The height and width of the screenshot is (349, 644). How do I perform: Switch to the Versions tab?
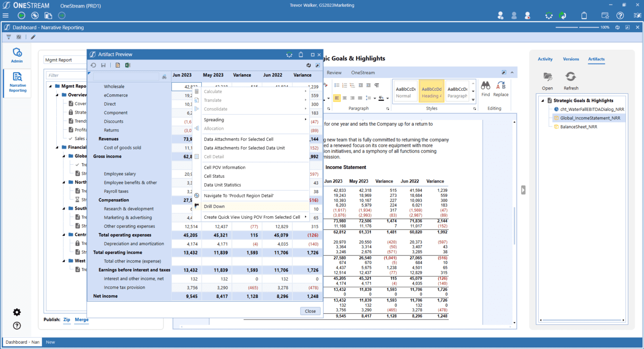pos(571,59)
